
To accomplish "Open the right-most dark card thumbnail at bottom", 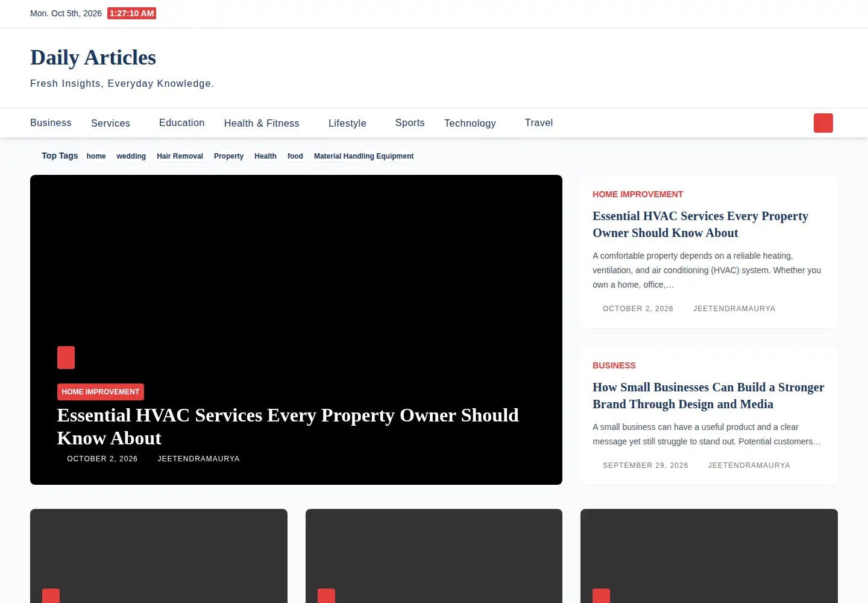I will click(709, 556).
